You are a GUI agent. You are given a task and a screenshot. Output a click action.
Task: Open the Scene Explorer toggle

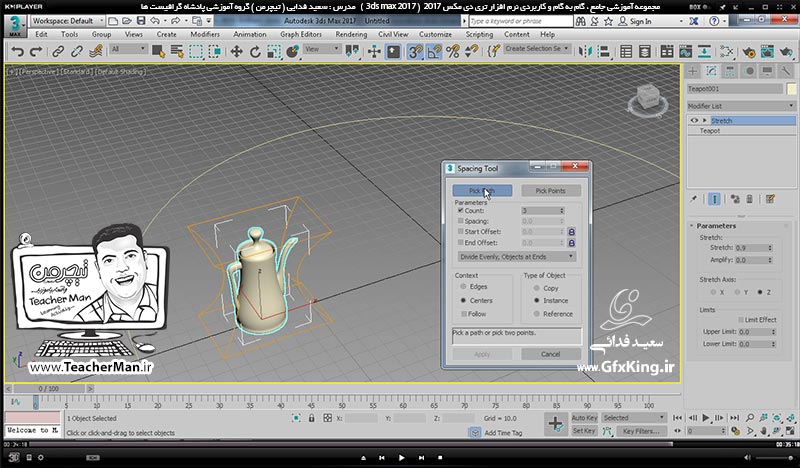pyautogui.click(x=626, y=52)
